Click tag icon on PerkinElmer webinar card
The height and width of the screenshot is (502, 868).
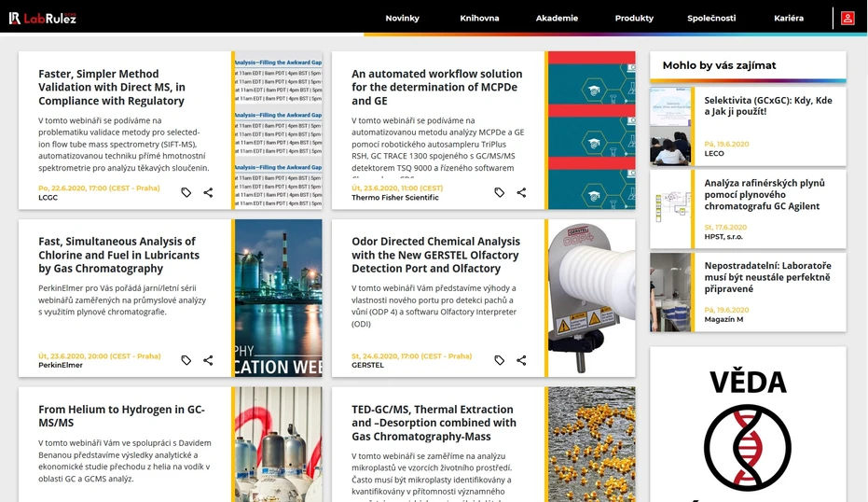pos(186,360)
